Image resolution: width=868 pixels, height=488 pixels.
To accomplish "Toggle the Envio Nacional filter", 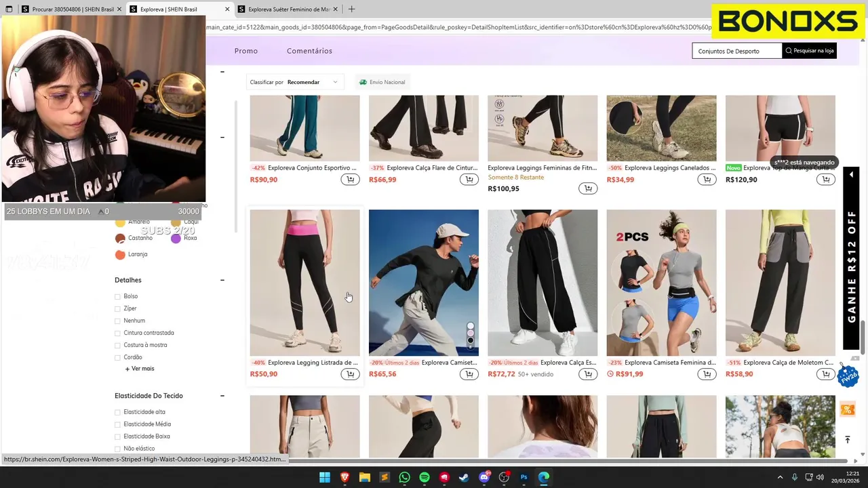I will 382,82.
